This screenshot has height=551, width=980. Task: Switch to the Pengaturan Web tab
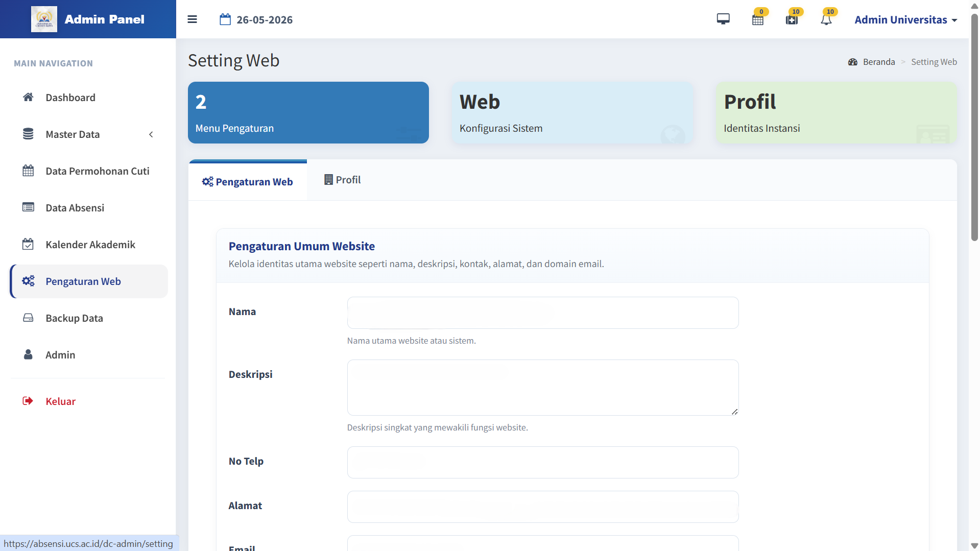248,181
